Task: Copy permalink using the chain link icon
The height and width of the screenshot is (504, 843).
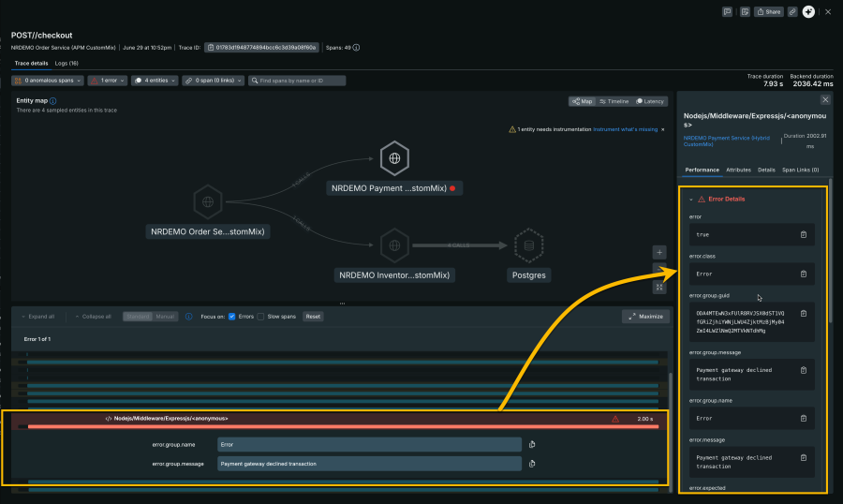Action: coord(792,12)
